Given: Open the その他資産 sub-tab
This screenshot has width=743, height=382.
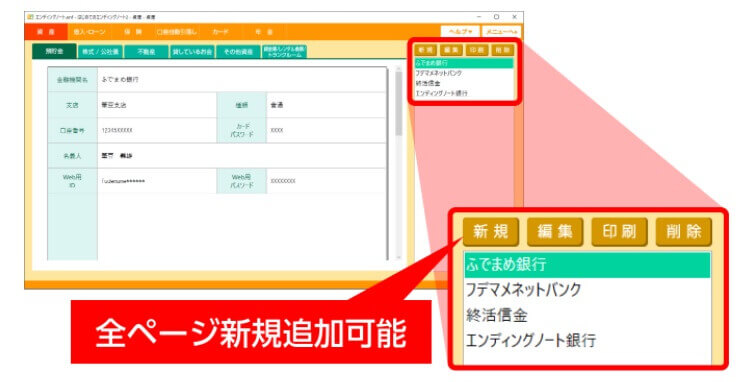Looking at the screenshot, I should click(238, 52).
